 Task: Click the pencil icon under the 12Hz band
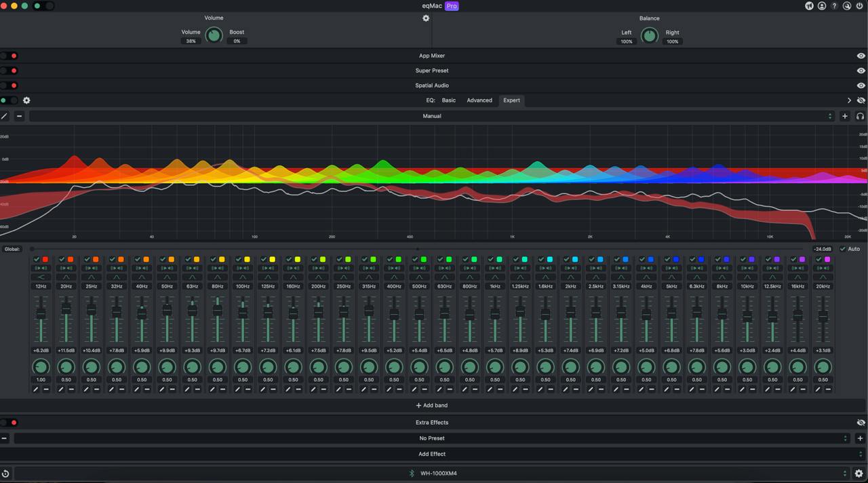tap(36, 389)
